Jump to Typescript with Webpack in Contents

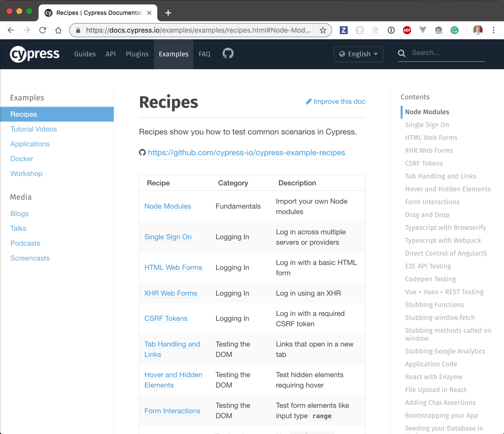tap(443, 240)
